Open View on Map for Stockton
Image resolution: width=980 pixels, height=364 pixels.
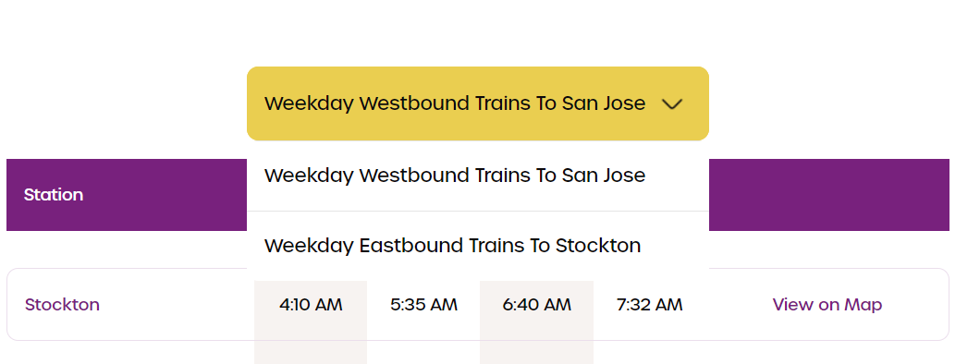[827, 305]
